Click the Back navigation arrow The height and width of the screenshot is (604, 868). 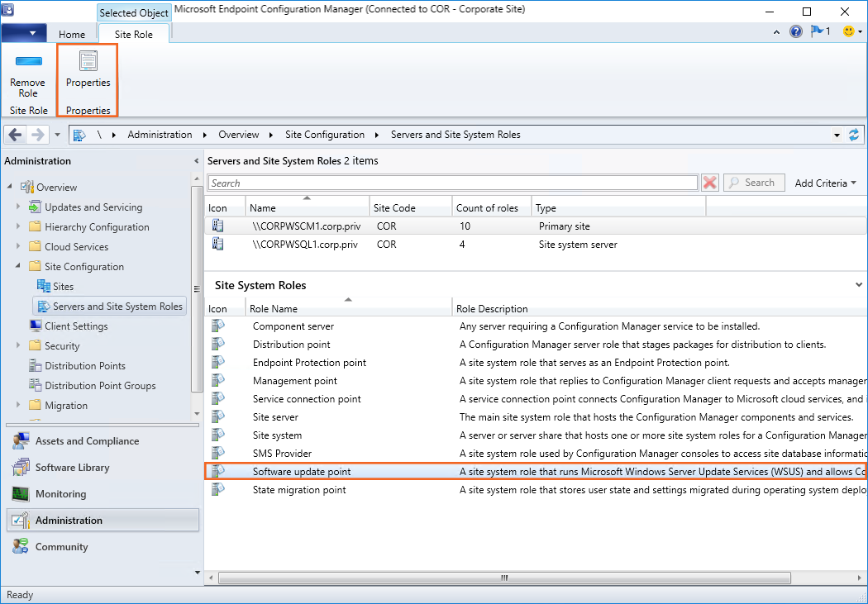click(16, 135)
